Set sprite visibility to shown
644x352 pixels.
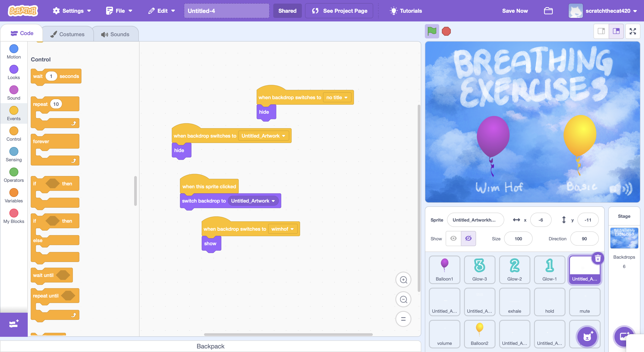[x=453, y=239]
